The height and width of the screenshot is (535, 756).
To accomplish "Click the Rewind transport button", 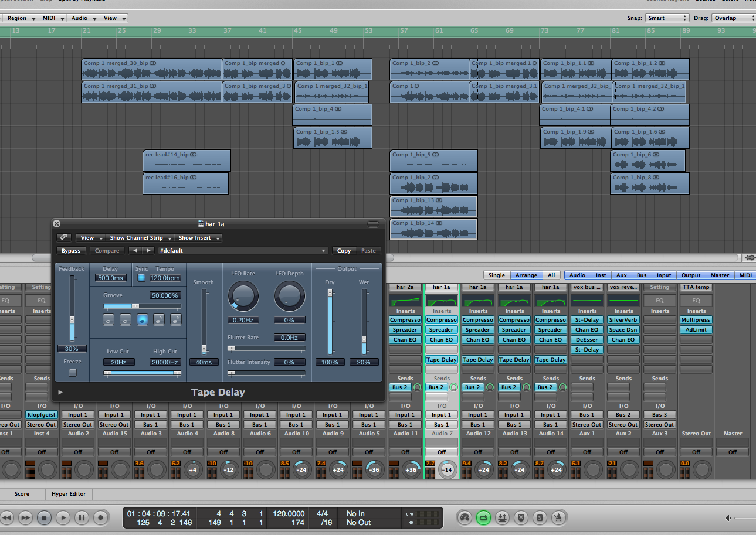I will coord(6,517).
